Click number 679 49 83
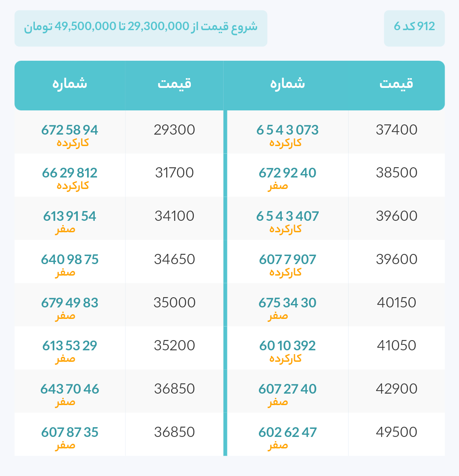459x476 pixels. [70, 303]
